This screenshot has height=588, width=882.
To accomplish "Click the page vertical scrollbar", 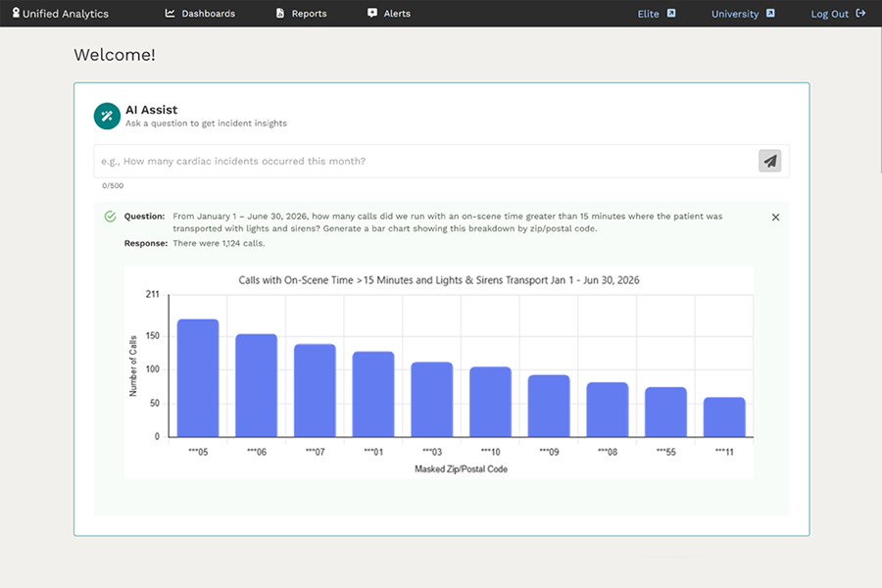I will click(x=879, y=100).
